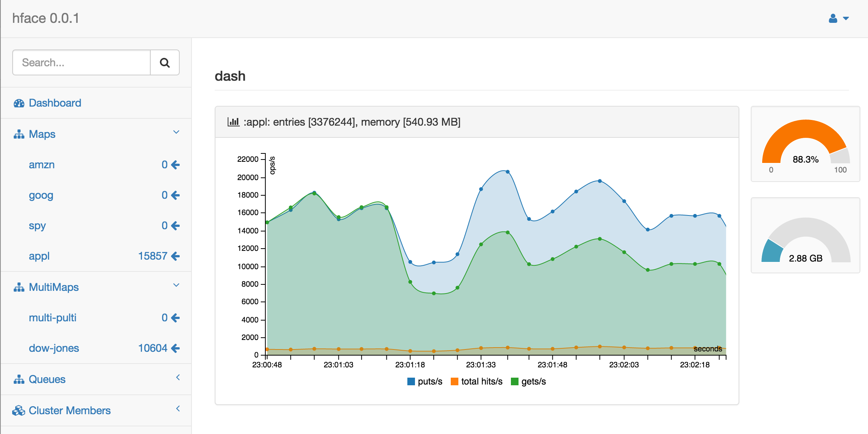Screen dimensions: 868x434
Task: Click the appl count 15857
Action: [153, 256]
